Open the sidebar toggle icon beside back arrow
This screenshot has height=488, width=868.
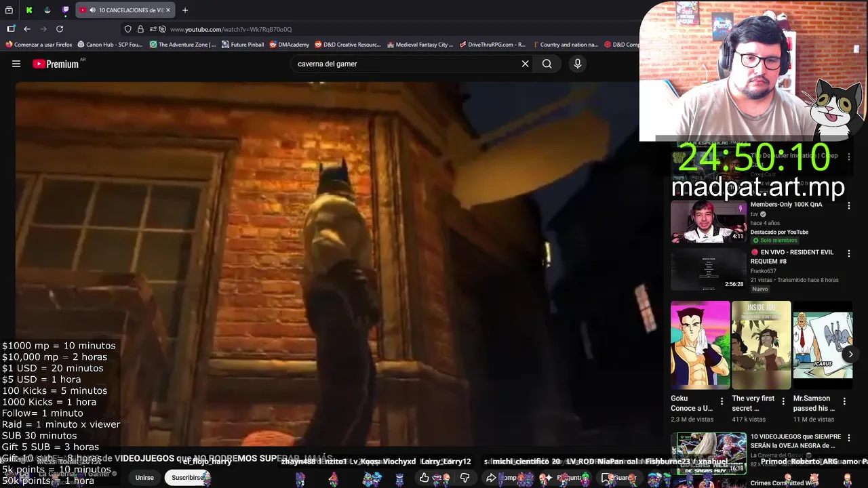click(x=11, y=29)
